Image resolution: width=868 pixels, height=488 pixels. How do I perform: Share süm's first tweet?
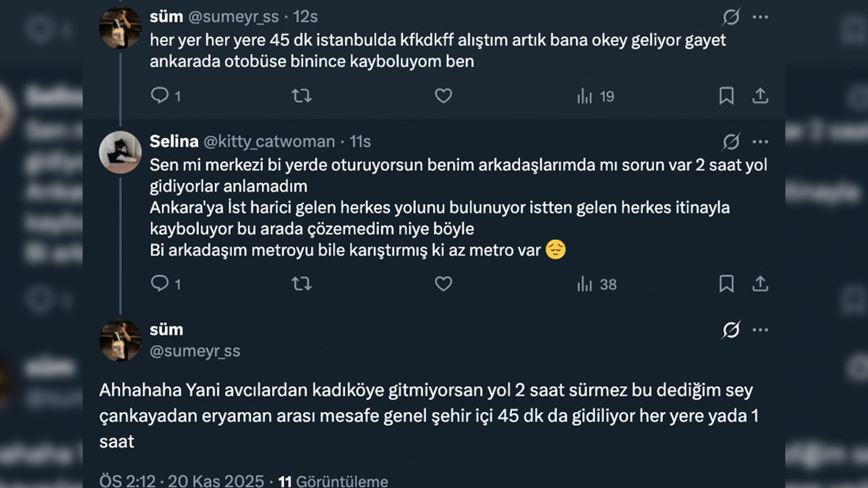[x=760, y=96]
